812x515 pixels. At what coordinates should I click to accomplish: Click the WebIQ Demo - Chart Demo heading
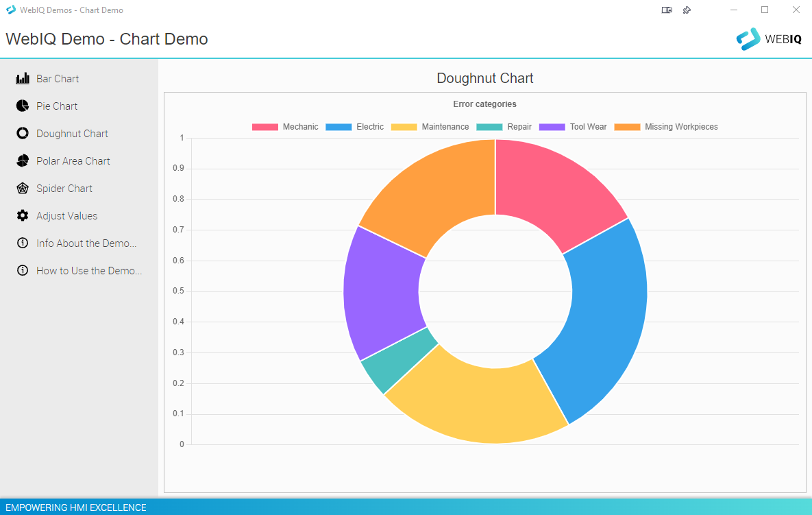107,39
